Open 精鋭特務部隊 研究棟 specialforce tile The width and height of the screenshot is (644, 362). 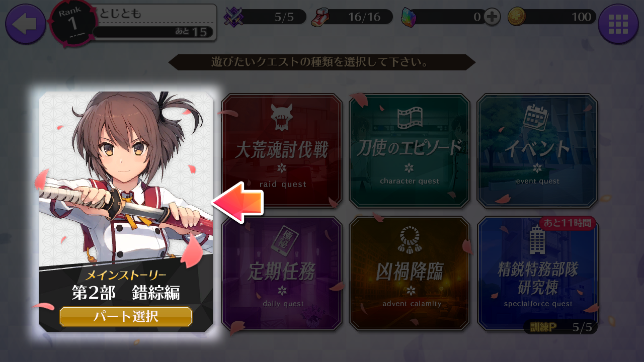pos(537,274)
